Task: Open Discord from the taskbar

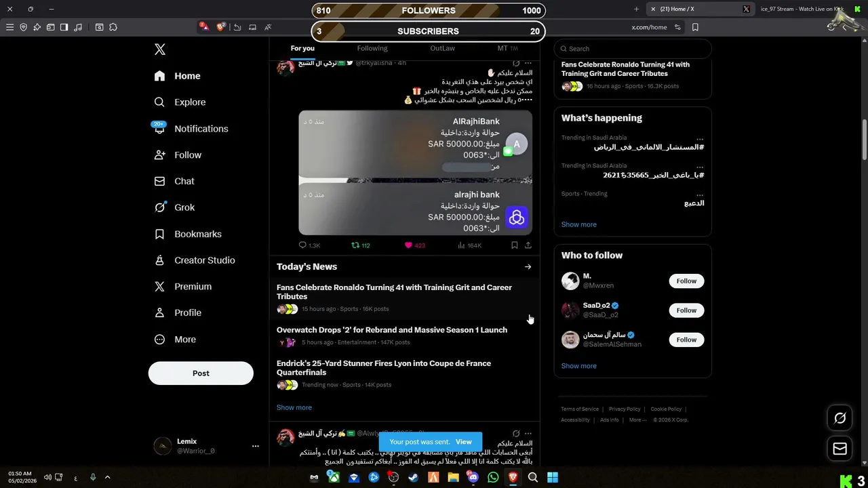Action: pyautogui.click(x=473, y=477)
